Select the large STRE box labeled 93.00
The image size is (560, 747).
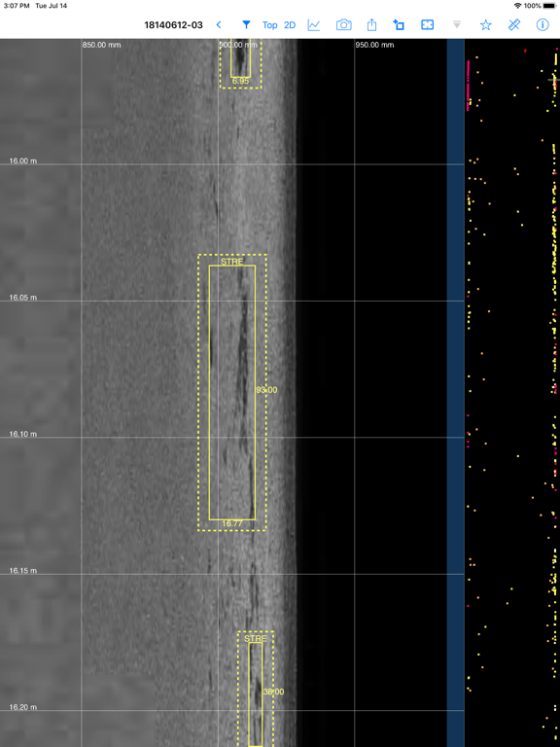point(232,393)
